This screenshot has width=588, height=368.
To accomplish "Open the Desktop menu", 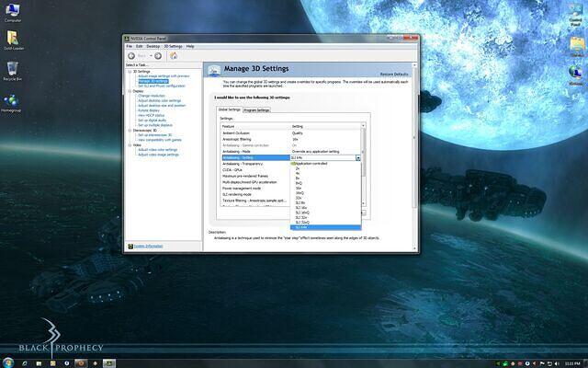I will point(153,46).
